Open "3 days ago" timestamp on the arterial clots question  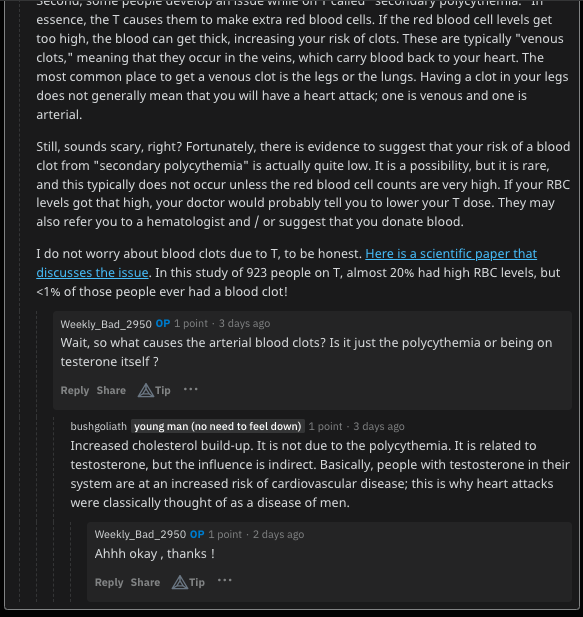pyautogui.click(x=244, y=324)
